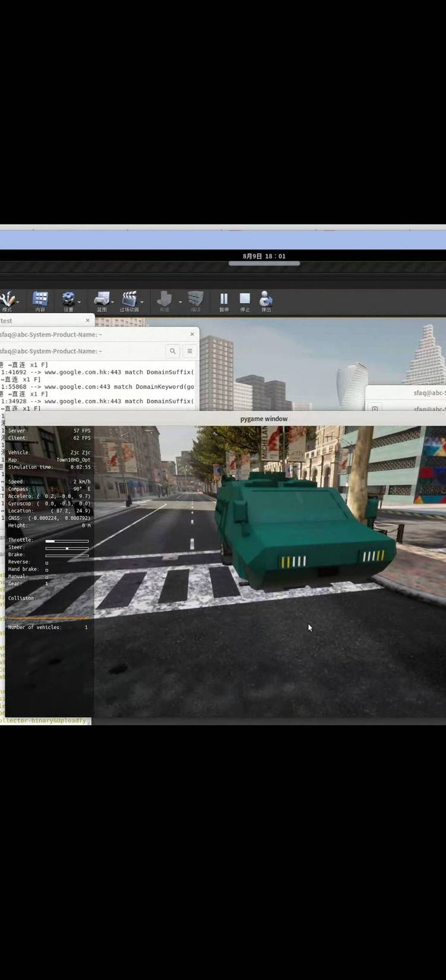Toggle the Hand brake checkbox
The image size is (446, 980).
[47, 569]
